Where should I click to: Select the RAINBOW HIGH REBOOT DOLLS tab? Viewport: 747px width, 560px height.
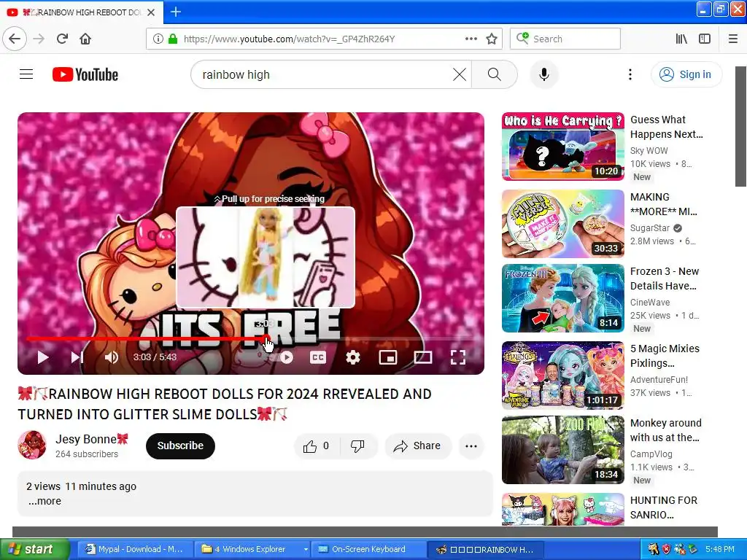[x=82, y=12]
